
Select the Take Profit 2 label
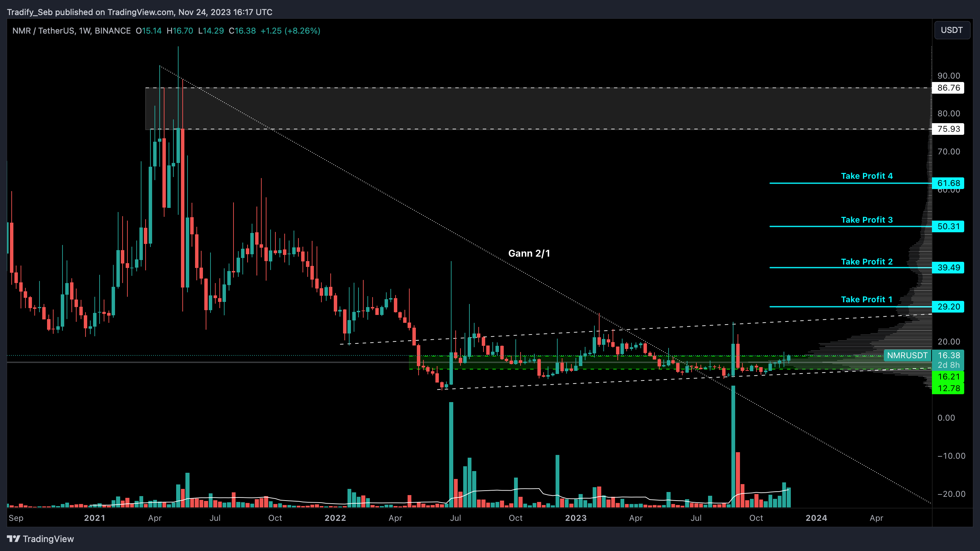[867, 261]
